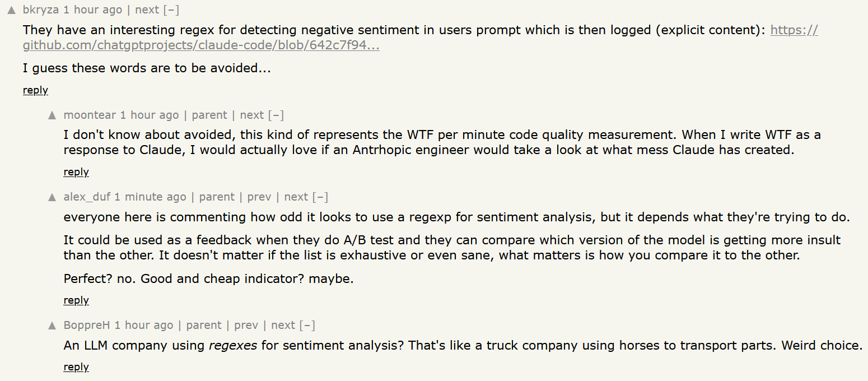
Task: Reply to bkryza's comment
Action: 35,90
